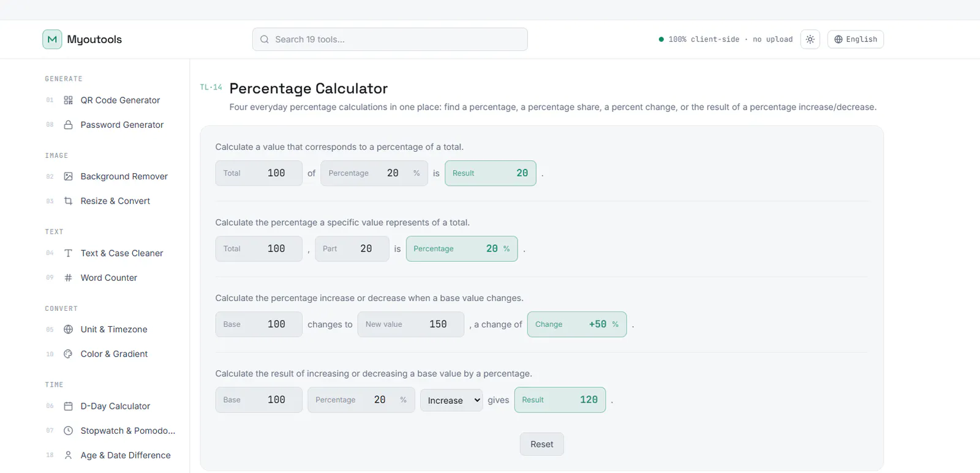Click the Percentage 20 % output box
The image size is (980, 473).
point(462,248)
